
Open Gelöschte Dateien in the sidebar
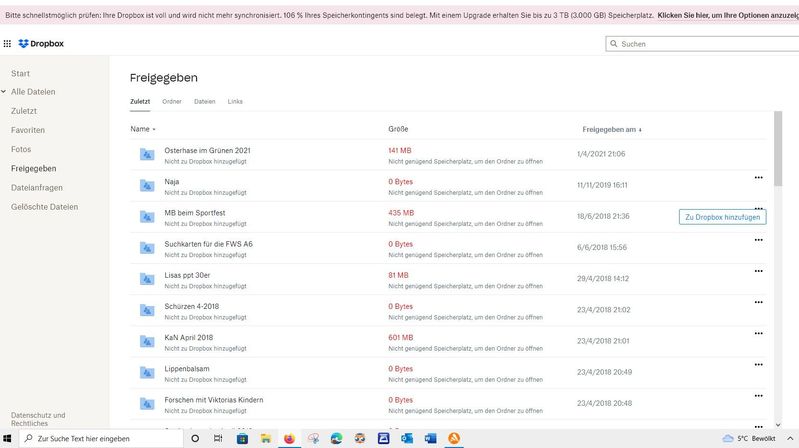[44, 207]
